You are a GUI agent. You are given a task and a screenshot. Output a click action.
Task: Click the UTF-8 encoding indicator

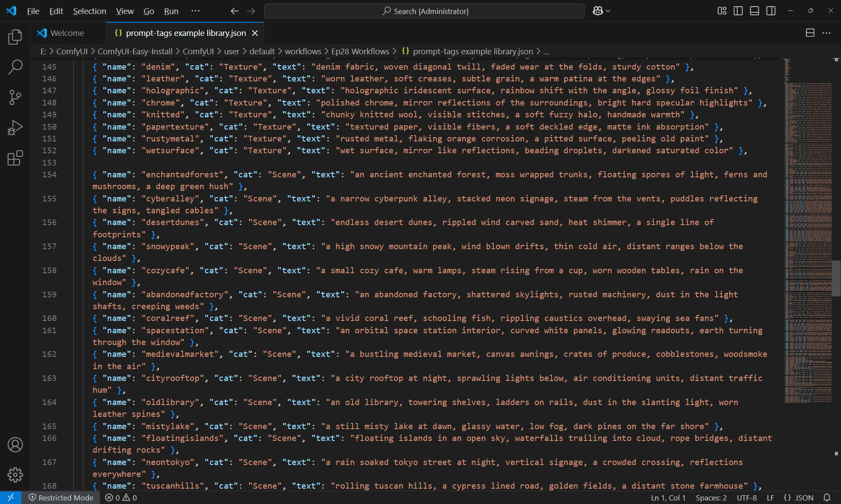pos(747,497)
